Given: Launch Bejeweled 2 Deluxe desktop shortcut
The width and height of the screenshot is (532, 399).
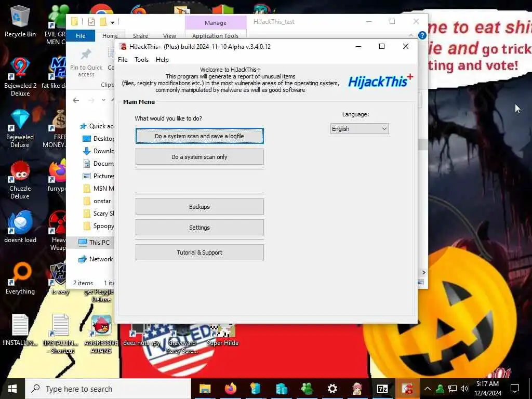Looking at the screenshot, I should coord(20,77).
